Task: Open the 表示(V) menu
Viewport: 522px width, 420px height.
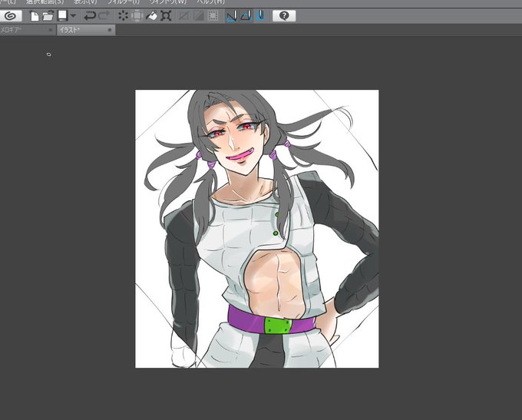Action: pos(85,2)
